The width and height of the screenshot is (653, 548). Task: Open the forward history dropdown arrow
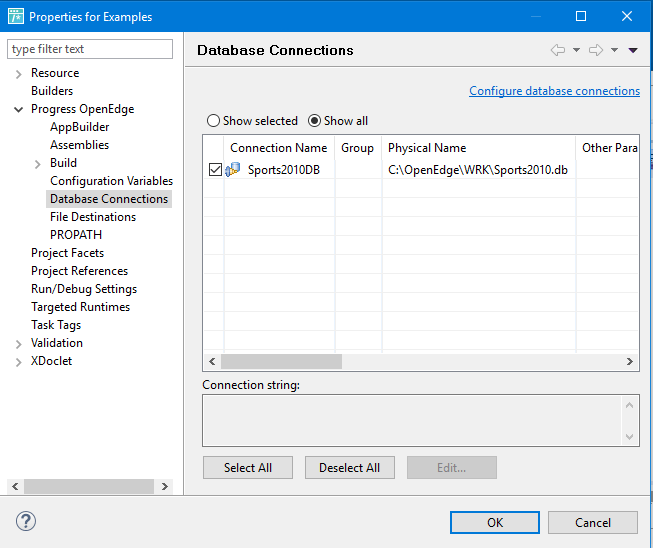point(614,50)
